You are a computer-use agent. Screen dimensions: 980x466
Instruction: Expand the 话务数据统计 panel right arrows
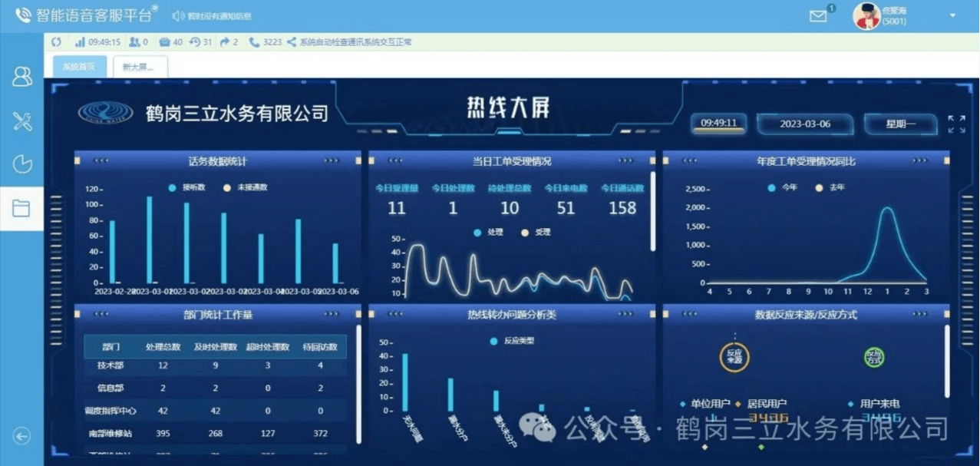[332, 161]
